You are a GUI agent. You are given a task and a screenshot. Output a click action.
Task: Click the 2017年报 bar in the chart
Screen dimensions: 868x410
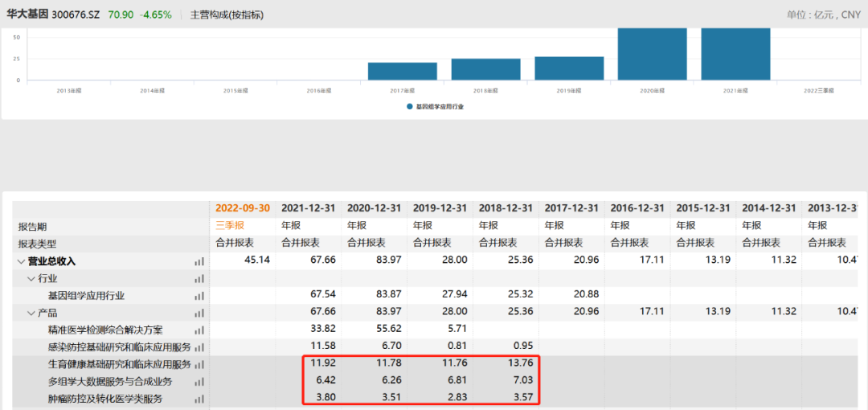(403, 72)
